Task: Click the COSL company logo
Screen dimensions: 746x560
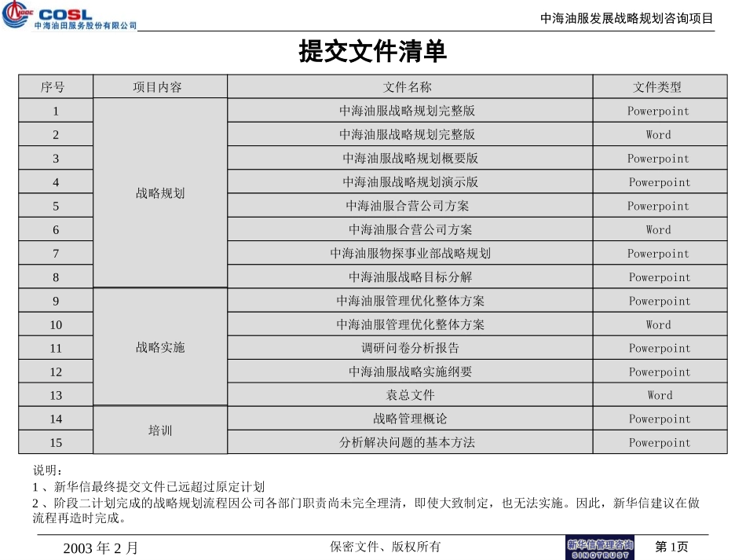Action: [x=69, y=16]
